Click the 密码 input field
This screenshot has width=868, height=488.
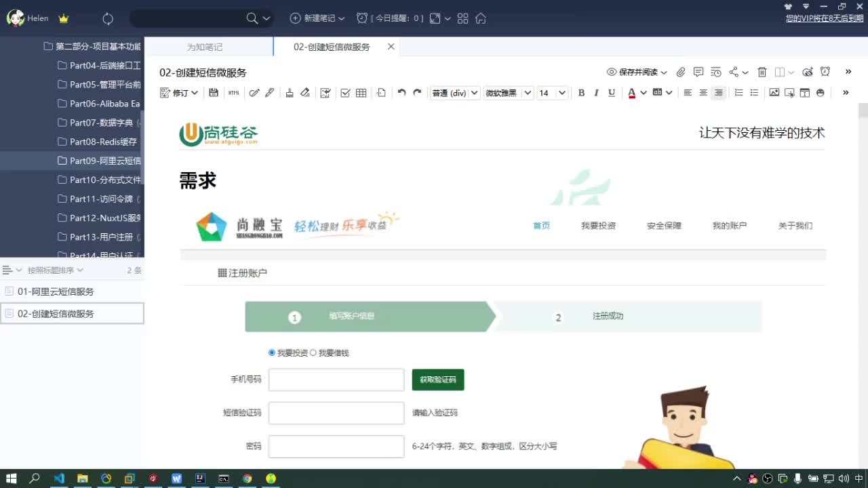pyautogui.click(x=336, y=446)
